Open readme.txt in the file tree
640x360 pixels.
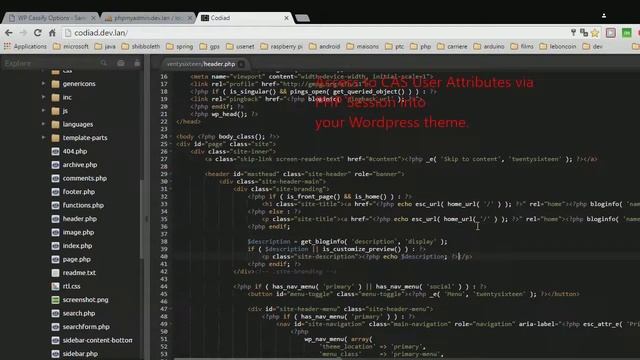(79, 272)
